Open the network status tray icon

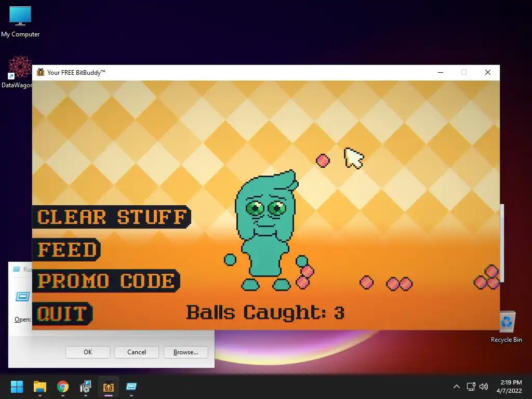(x=471, y=387)
